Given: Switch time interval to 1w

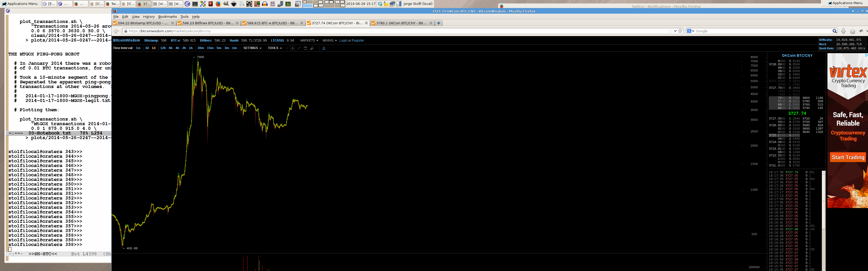Looking at the screenshot, I should (x=138, y=48).
